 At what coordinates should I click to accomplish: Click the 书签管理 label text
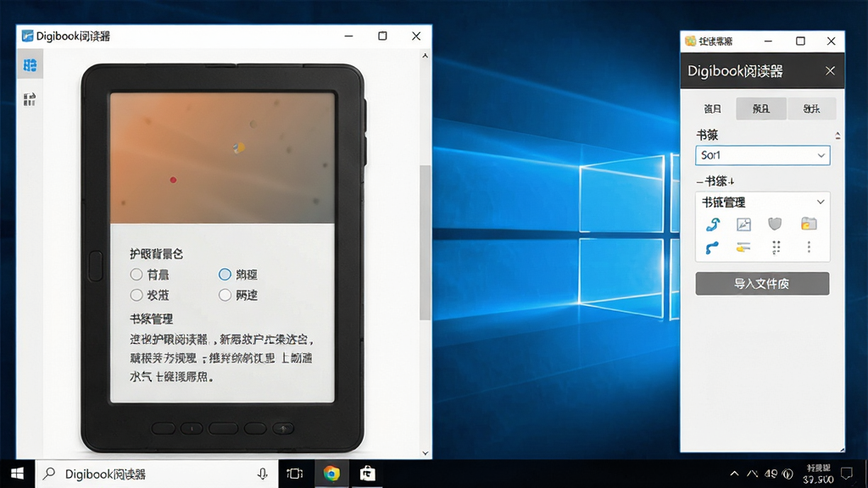click(724, 202)
